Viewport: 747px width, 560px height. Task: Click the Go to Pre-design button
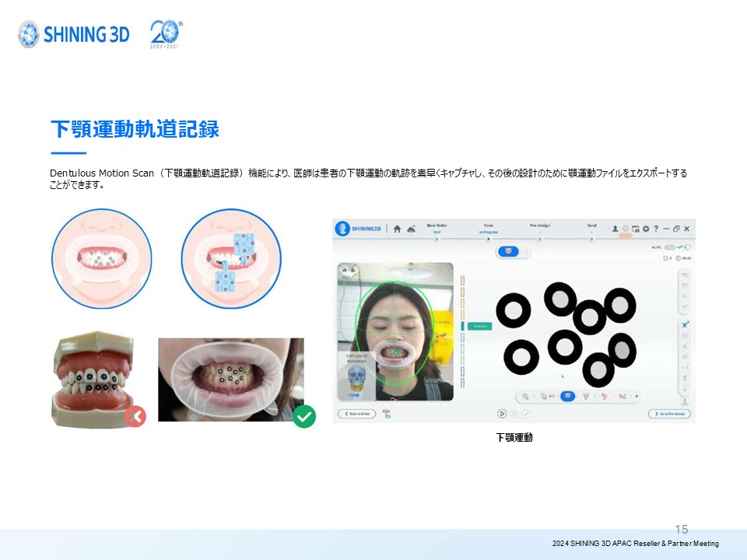[x=668, y=414]
